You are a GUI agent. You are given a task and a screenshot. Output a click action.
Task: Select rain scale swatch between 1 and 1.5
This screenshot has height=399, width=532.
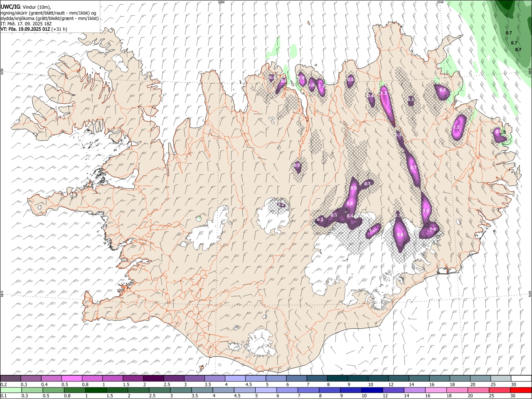96,390
